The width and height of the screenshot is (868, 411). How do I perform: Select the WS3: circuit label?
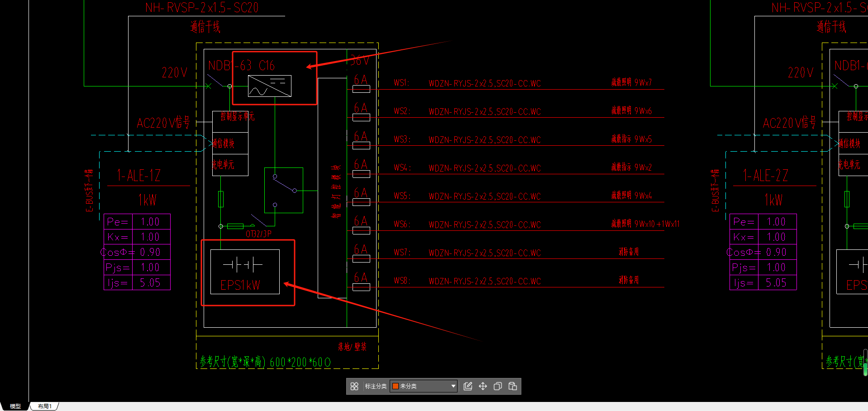pos(401,139)
